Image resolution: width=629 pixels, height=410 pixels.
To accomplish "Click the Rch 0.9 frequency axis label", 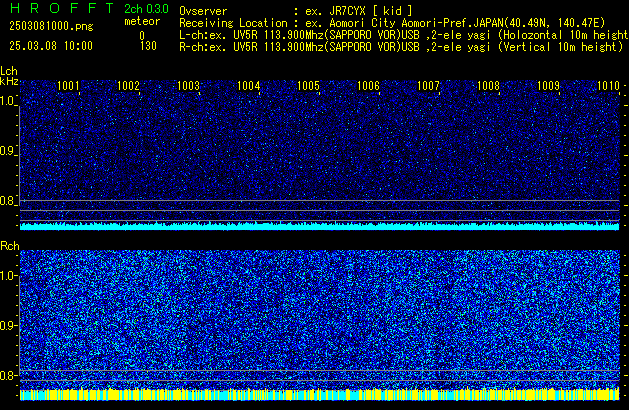I will [x=7, y=326].
